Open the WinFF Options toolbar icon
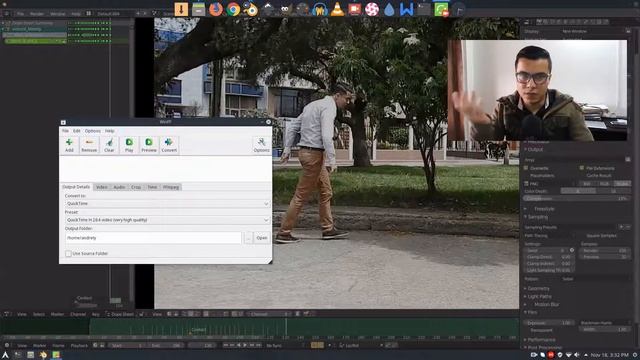 coord(261,145)
